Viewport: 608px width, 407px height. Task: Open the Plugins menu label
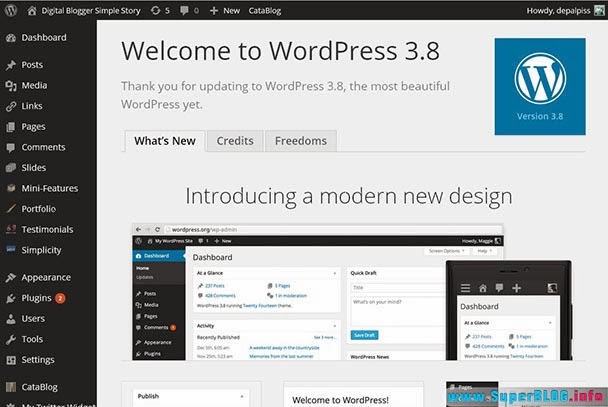tap(36, 298)
